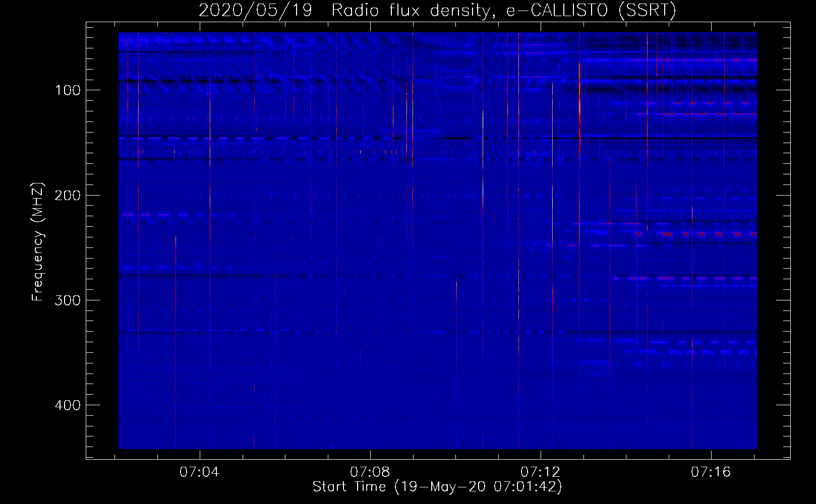The width and height of the screenshot is (816, 504).
Task: Click the 100 frequency tick label
Action: coord(68,90)
